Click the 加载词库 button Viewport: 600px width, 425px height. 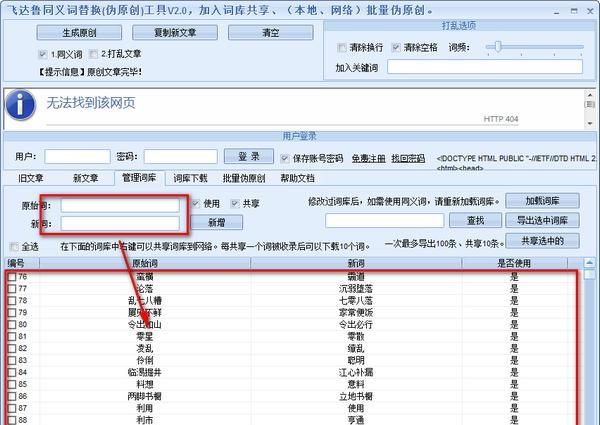542,201
